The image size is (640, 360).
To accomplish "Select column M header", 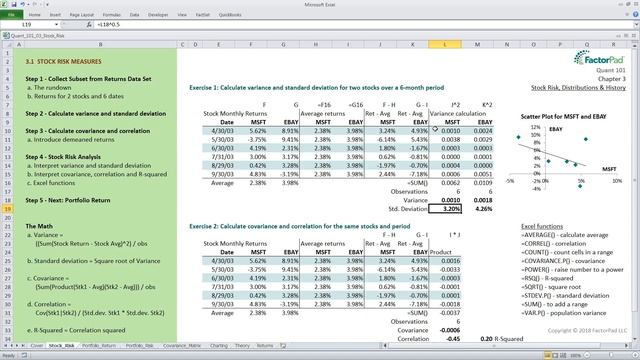I will (477, 44).
